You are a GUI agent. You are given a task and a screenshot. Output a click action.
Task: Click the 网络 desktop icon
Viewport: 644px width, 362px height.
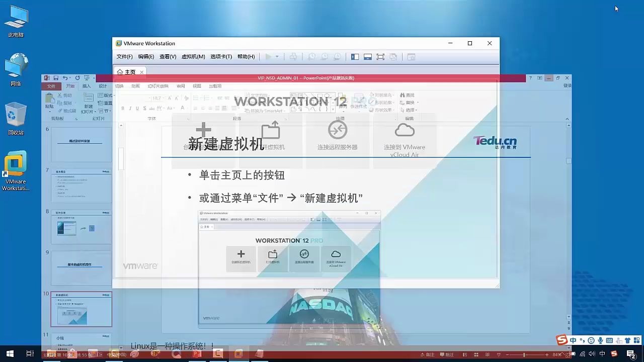16,70
